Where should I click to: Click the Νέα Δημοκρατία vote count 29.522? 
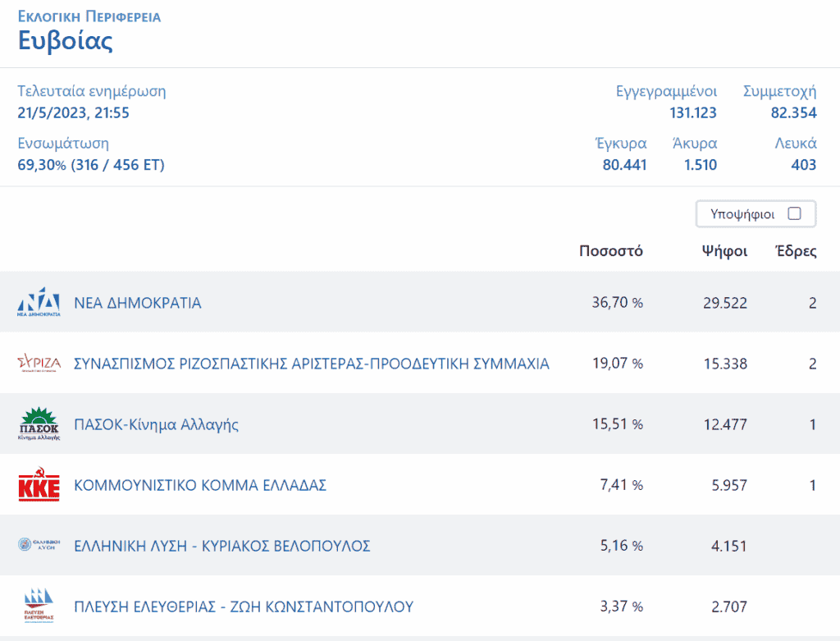(x=724, y=303)
